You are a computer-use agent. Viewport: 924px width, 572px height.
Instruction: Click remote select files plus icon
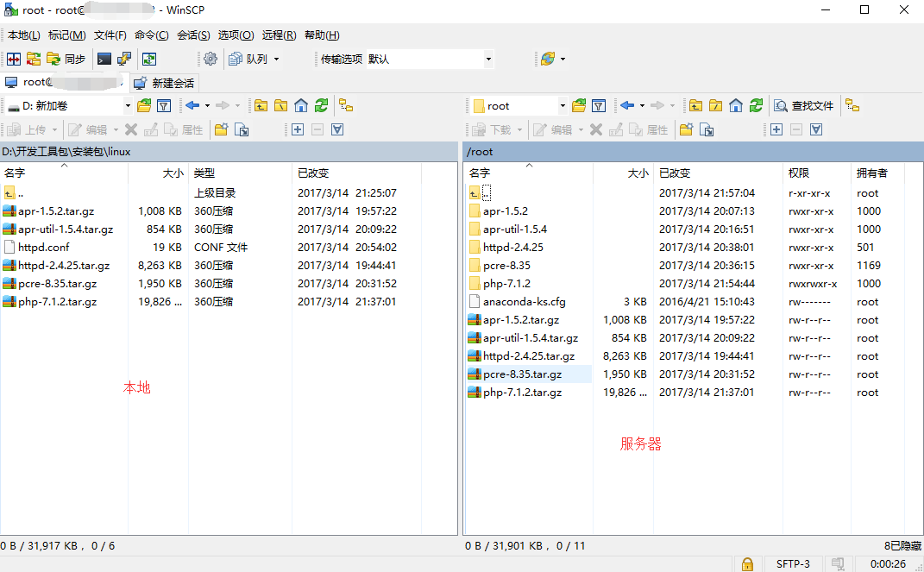776,129
